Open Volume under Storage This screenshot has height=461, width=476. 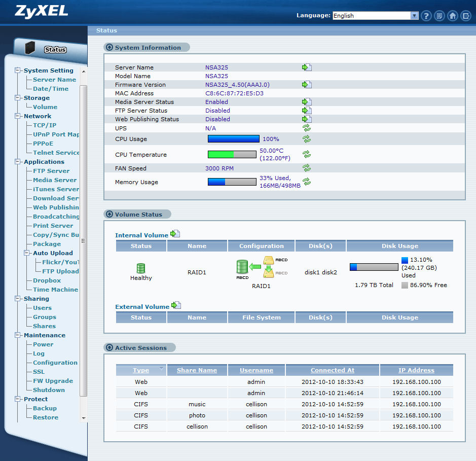[x=45, y=107]
